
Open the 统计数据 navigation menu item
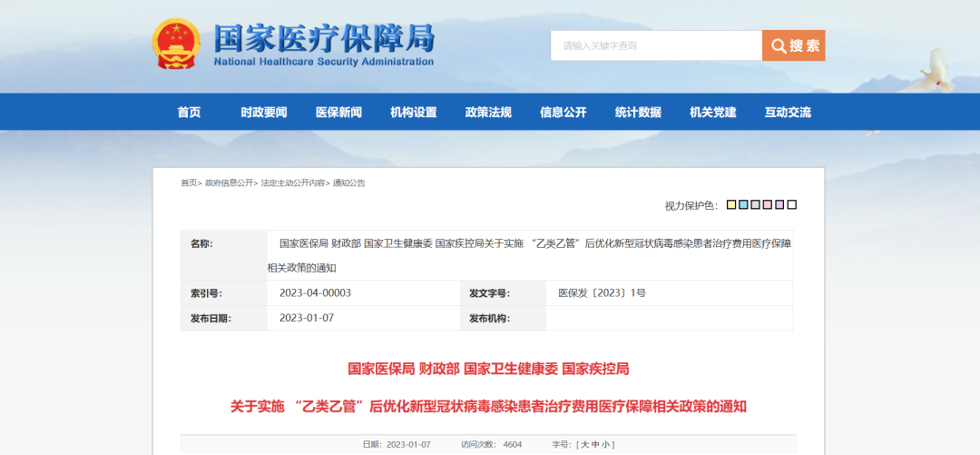[x=638, y=113]
